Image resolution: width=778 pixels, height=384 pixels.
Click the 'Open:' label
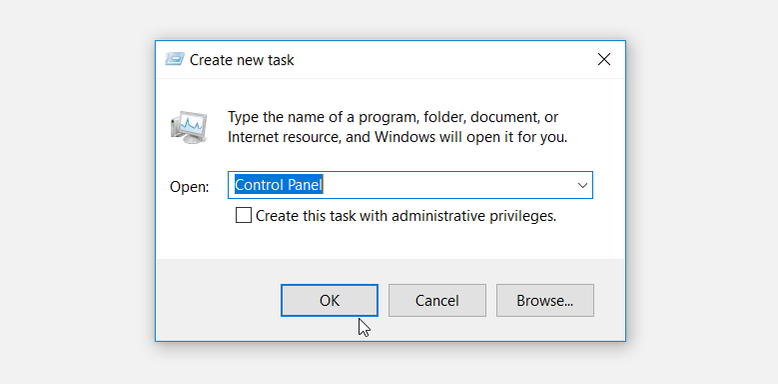point(190,187)
